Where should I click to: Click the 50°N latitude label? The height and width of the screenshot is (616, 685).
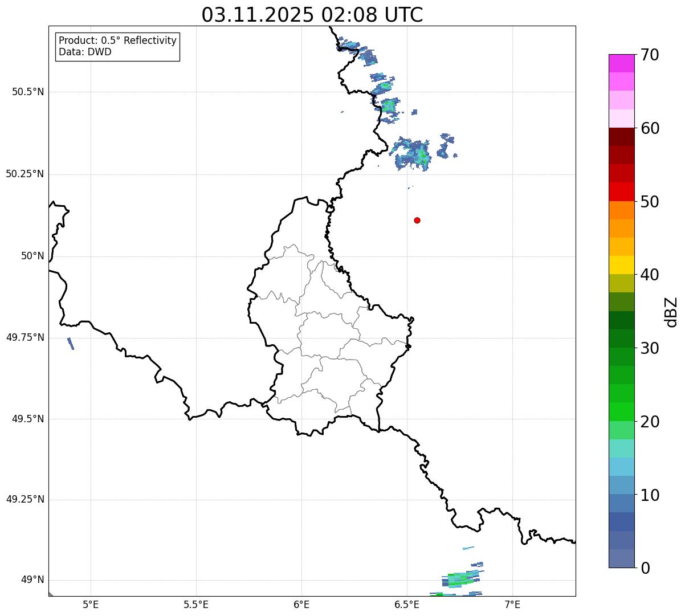(x=32, y=256)
